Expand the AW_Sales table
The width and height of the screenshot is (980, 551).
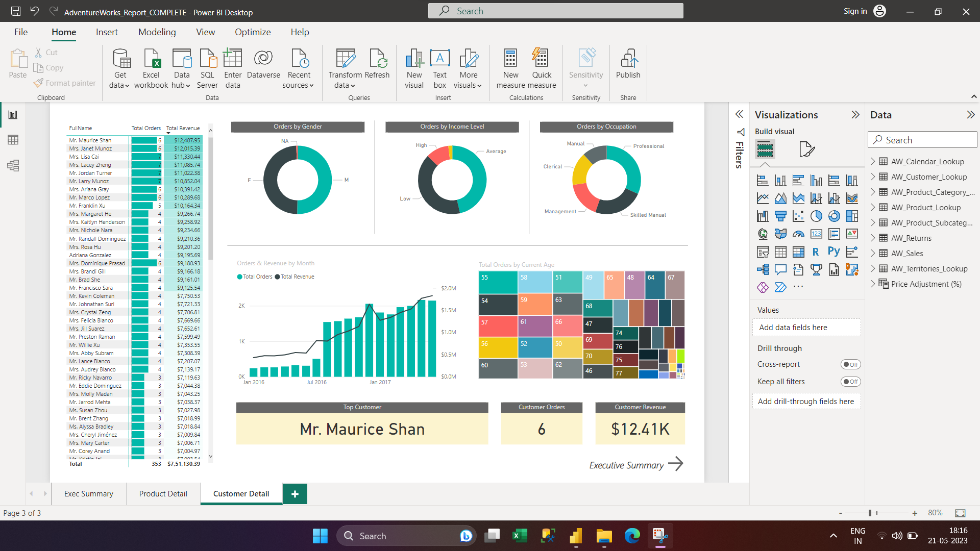point(873,253)
